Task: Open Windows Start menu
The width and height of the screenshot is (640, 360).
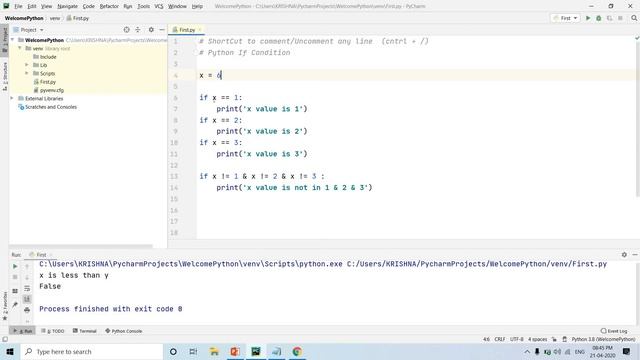Action: (10, 351)
